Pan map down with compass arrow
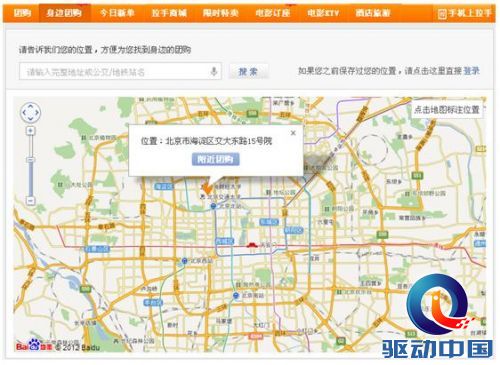The height and width of the screenshot is (365, 500). (x=30, y=119)
